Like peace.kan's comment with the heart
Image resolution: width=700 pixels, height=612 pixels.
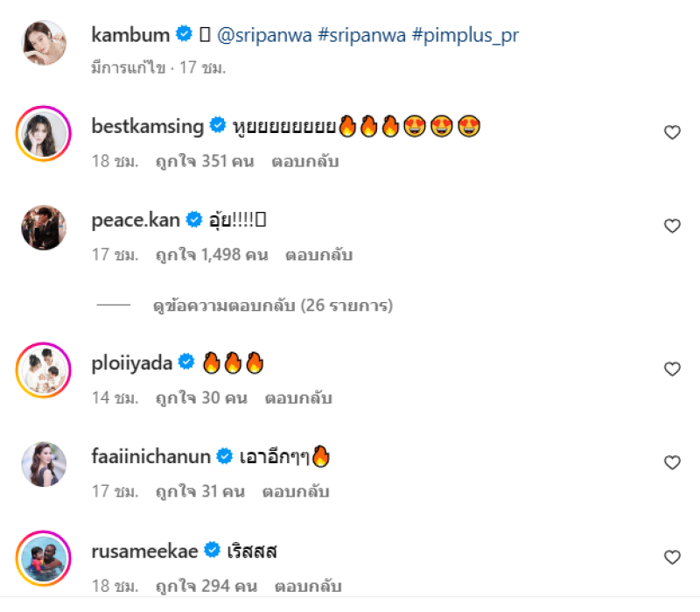coord(672,226)
